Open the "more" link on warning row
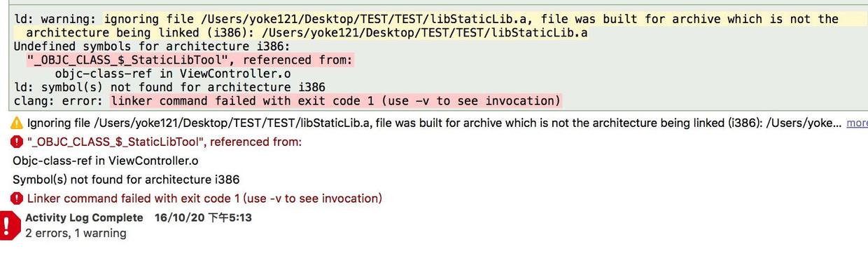The height and width of the screenshot is (256, 868). pos(857,123)
